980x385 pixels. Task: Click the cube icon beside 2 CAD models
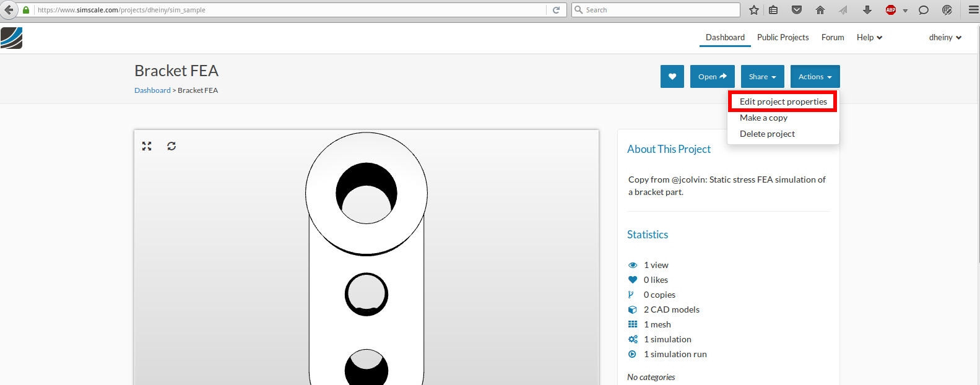click(x=633, y=309)
